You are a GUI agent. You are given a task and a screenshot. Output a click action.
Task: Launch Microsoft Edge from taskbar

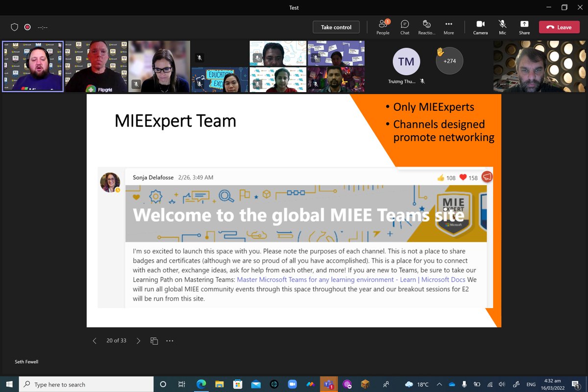pyautogui.click(x=201, y=384)
